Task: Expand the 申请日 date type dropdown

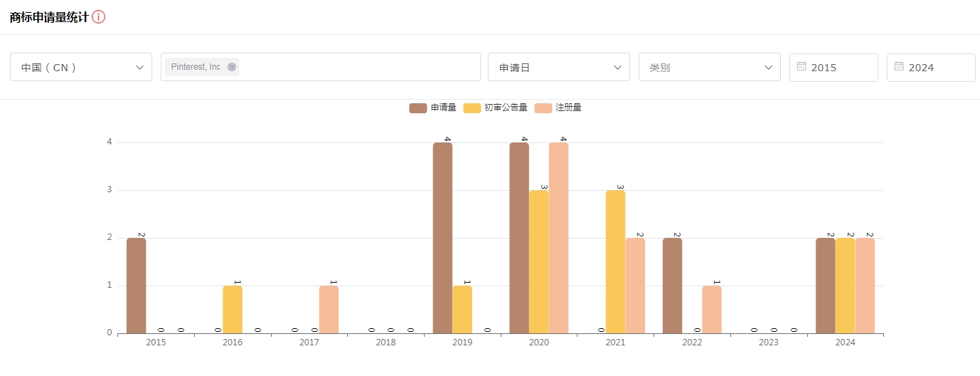Action: (558, 67)
